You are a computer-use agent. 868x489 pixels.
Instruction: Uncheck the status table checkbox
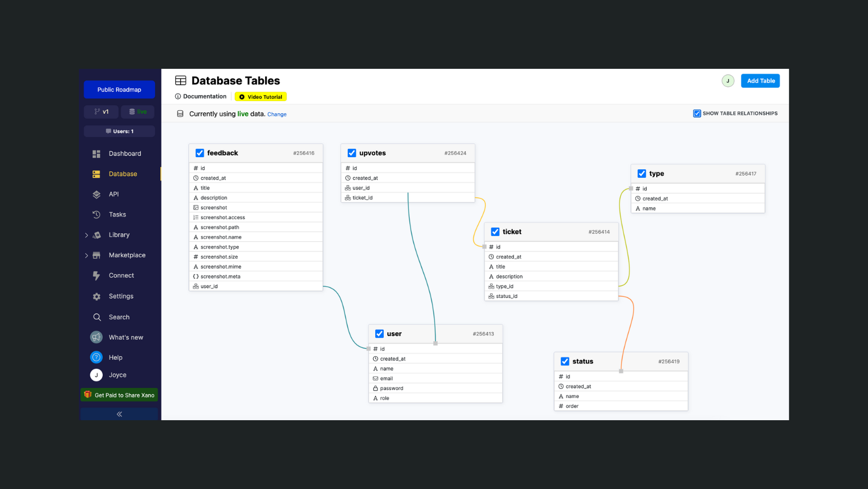pos(565,361)
